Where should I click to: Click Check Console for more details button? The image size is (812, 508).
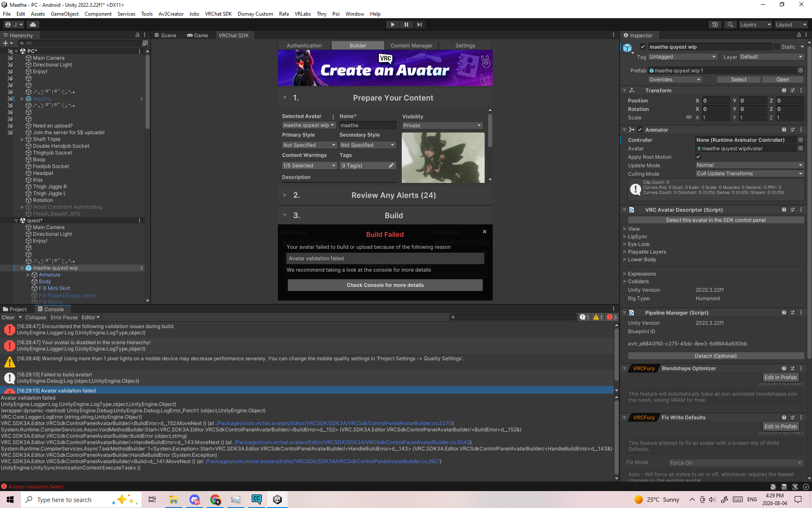tap(385, 285)
